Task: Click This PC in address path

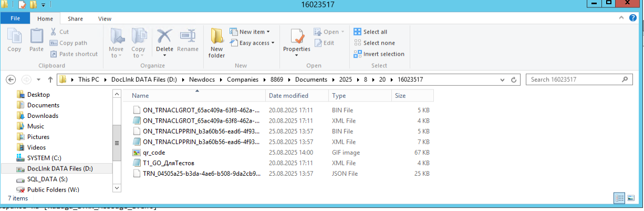Action: point(88,79)
